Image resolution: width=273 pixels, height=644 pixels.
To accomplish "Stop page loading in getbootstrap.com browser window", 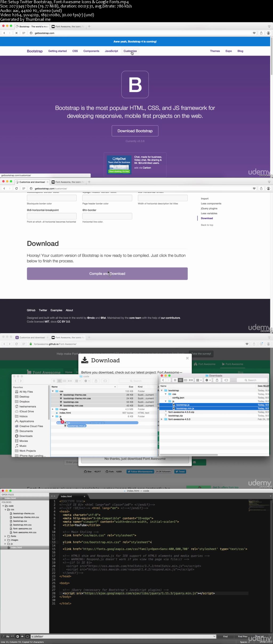I will [17, 33].
